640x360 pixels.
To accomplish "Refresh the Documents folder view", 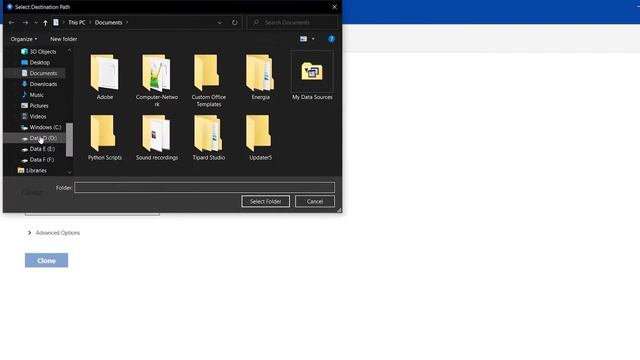I will click(234, 22).
